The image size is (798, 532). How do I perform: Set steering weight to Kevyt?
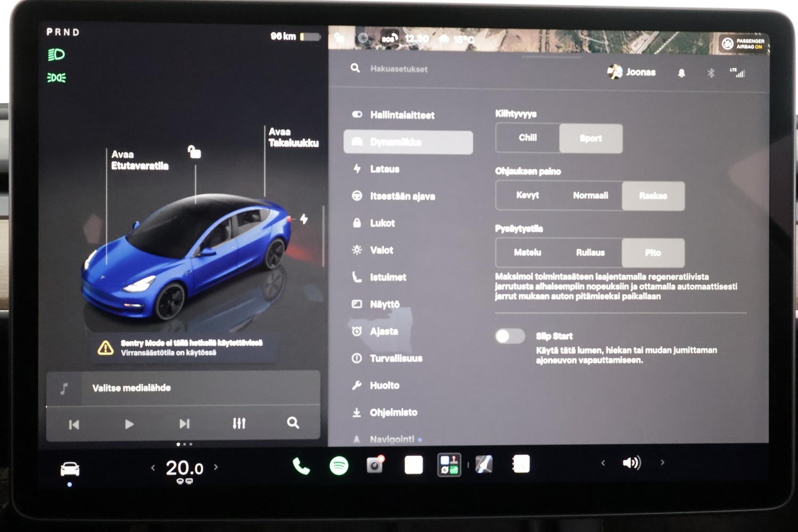pos(527,195)
